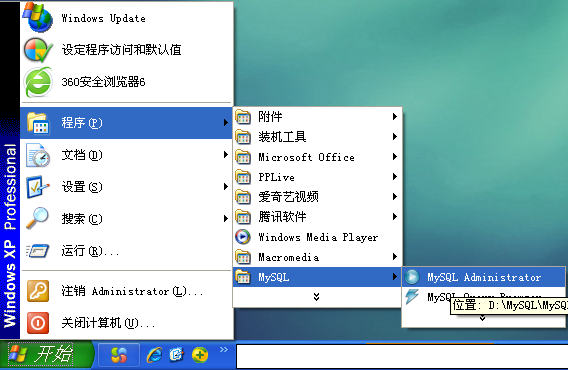Image resolution: width=568 pixels, height=370 pixels.
Task: Open the Windows Media Player entry
Action: pos(317,237)
